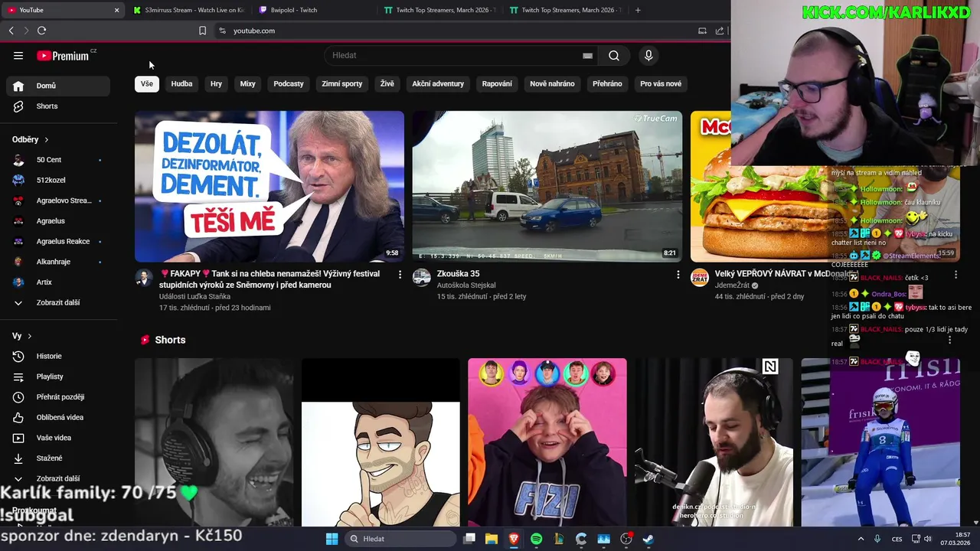Screen dimensions: 980x551
Task: Open Domů in the sidebar
Action: (59, 86)
